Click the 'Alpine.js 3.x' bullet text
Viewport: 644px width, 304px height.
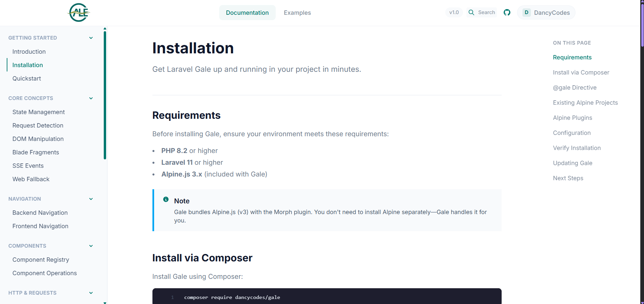click(214, 174)
